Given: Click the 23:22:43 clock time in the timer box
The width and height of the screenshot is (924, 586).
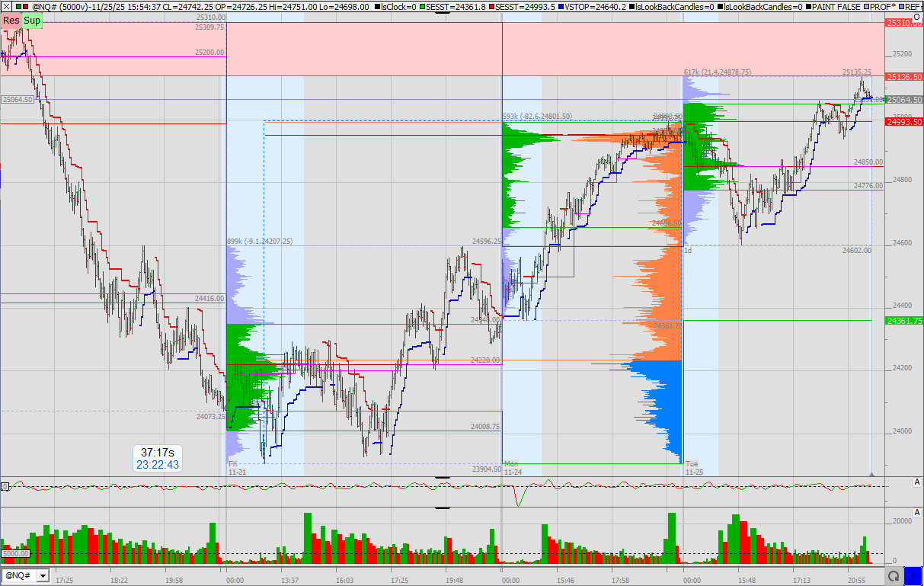Looking at the screenshot, I should [158, 464].
